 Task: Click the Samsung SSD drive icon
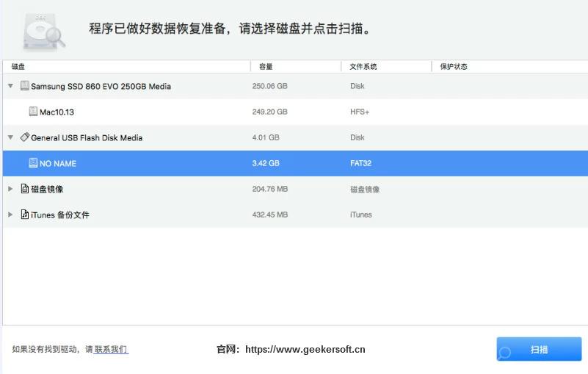pyautogui.click(x=25, y=86)
